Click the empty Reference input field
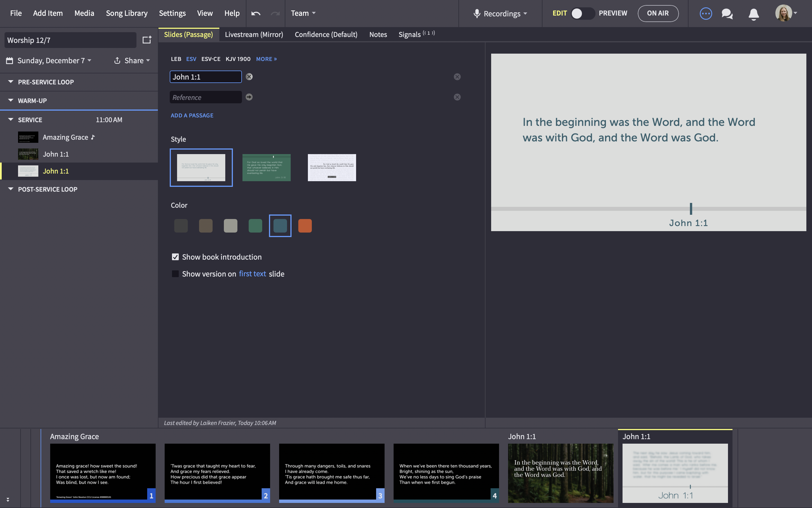 [206, 97]
